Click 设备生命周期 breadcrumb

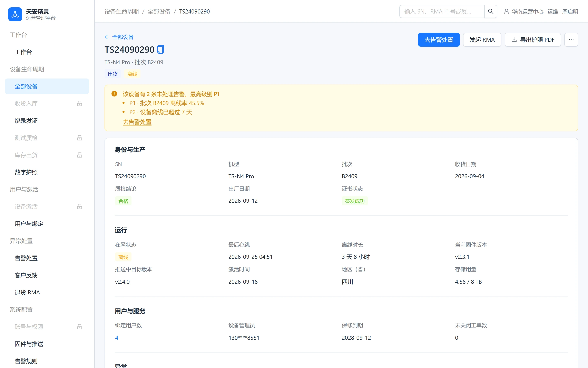click(x=121, y=11)
